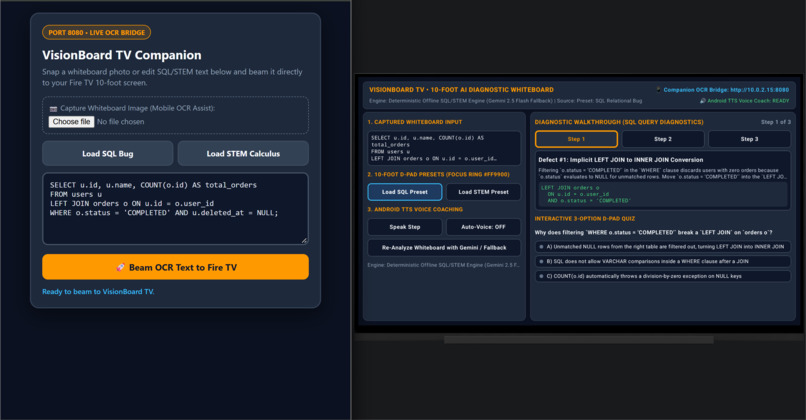The width and height of the screenshot is (806, 420).
Task: Select quiz option C about COUNT(o.id) exception
Action: [663, 276]
